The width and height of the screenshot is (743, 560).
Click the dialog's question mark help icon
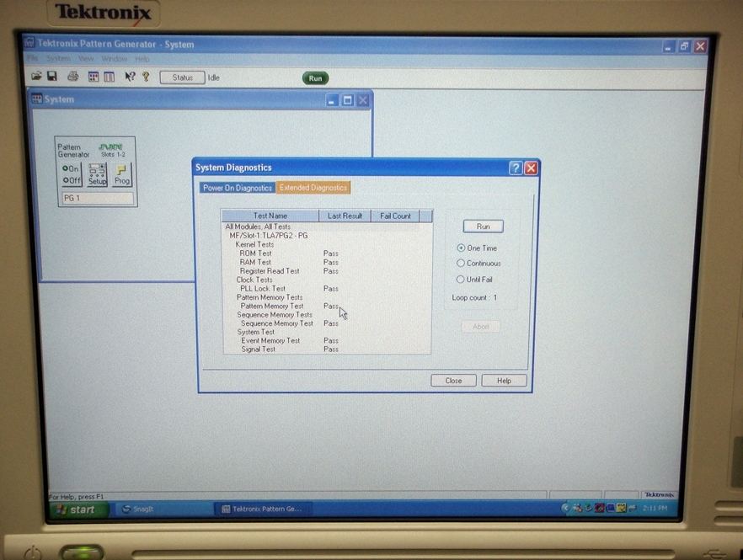(x=516, y=168)
